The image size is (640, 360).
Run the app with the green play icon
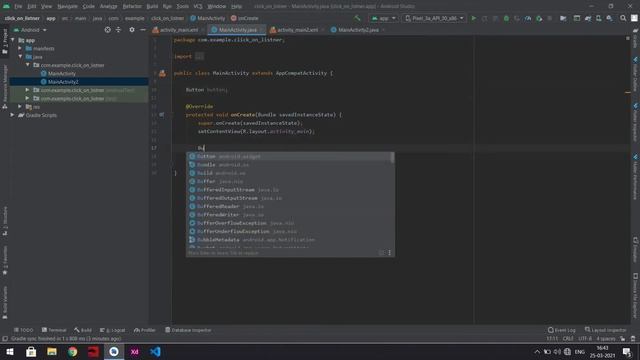pos(473,18)
